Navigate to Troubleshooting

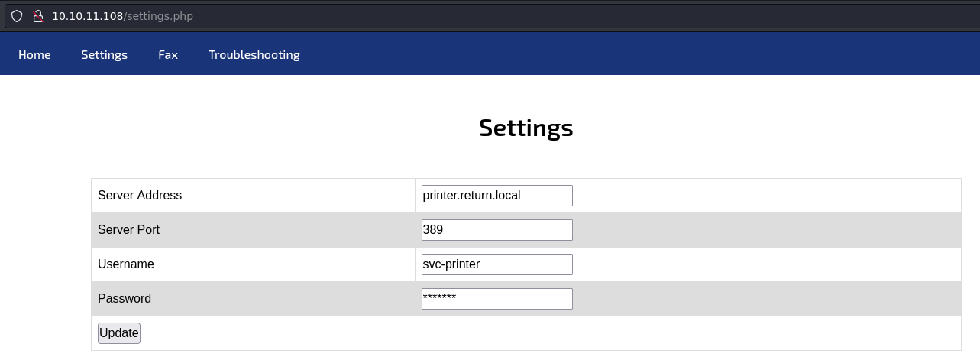254,55
